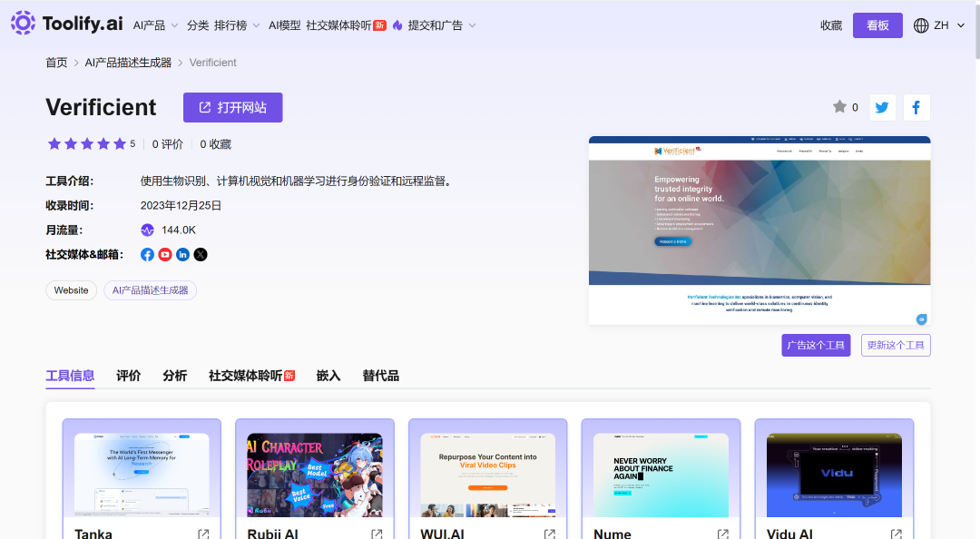Click the Vidu AI card title

click(790, 534)
